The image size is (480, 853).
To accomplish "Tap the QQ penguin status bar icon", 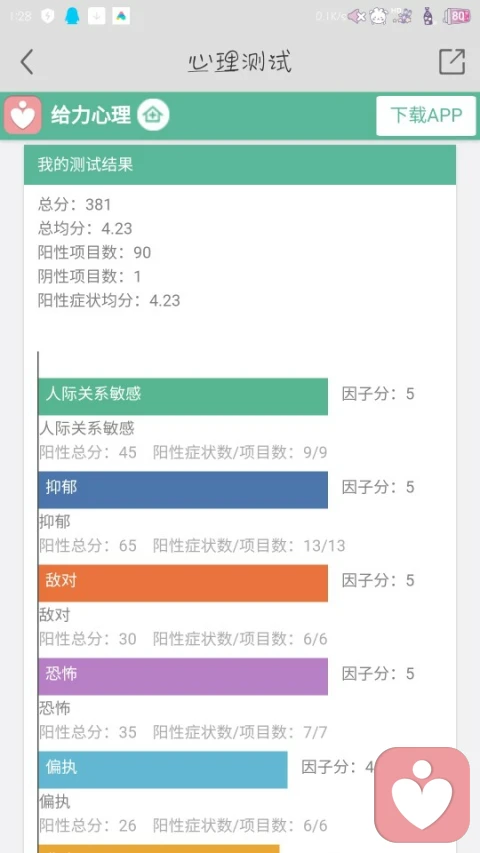I will point(72,16).
